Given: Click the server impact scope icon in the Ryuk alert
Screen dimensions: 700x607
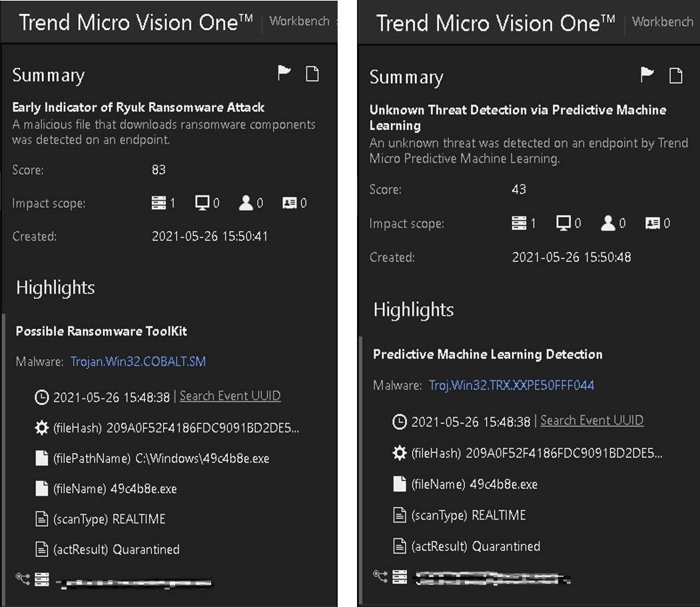Looking at the screenshot, I should pos(159,203).
